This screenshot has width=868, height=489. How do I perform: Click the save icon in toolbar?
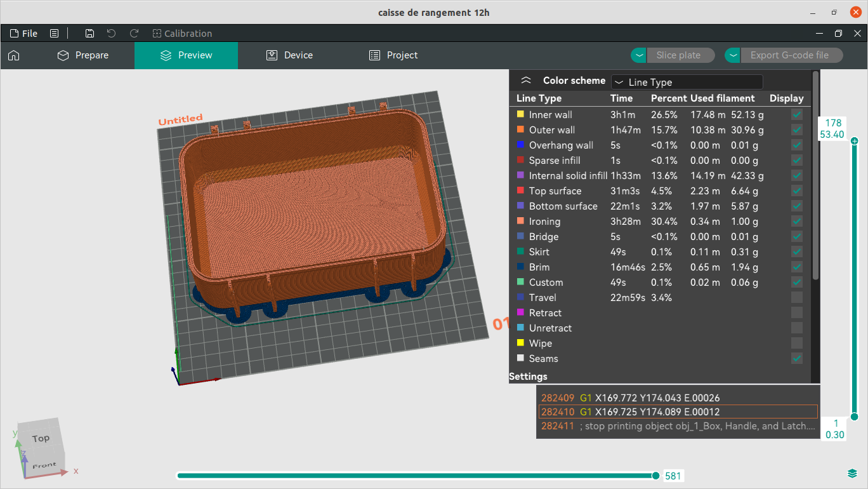[89, 34]
